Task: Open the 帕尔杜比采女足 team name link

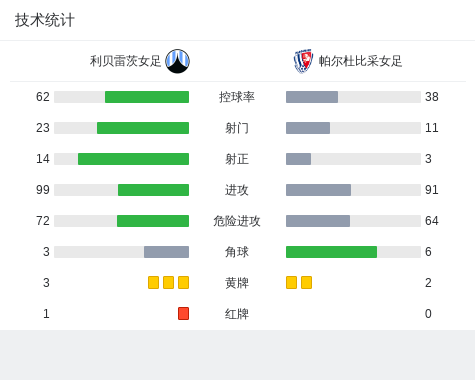Action: pos(360,61)
